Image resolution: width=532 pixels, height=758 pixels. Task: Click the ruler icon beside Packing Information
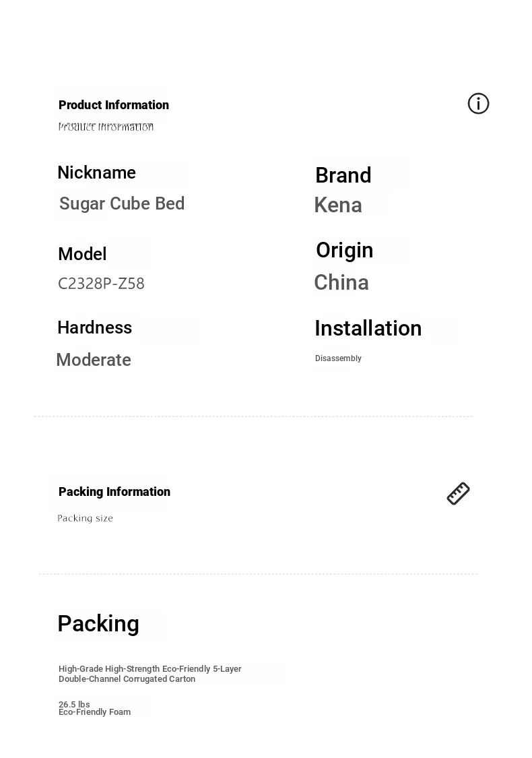coord(458,494)
